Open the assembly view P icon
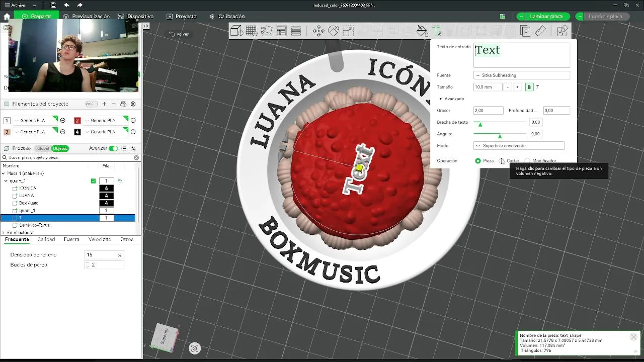This screenshot has width=644, height=362. 525,31
